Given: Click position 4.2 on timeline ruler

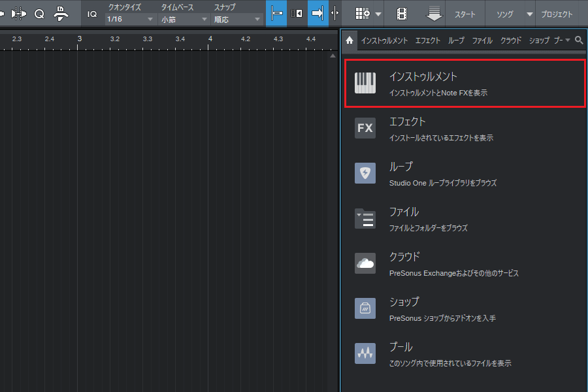Looking at the screenshot, I should pyautogui.click(x=245, y=39).
